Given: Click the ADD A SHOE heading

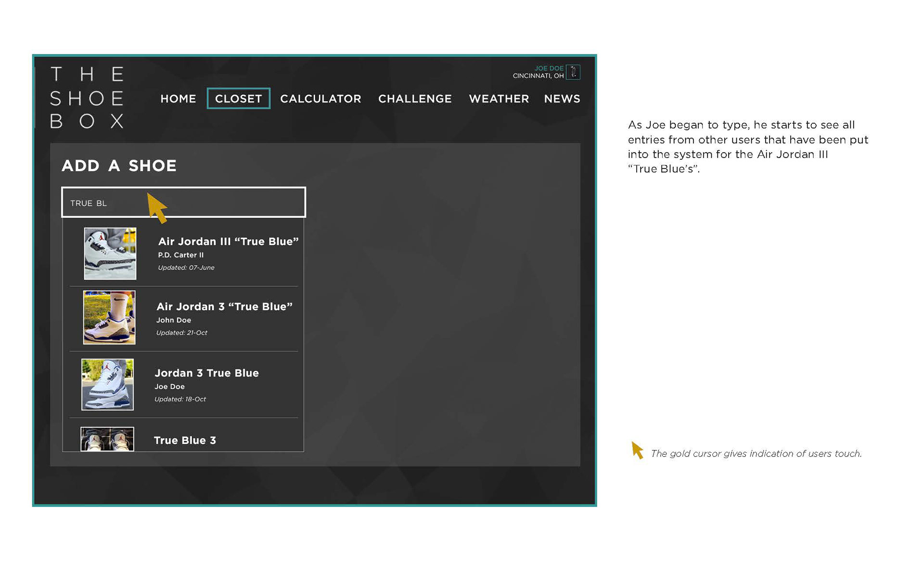Looking at the screenshot, I should [x=119, y=166].
